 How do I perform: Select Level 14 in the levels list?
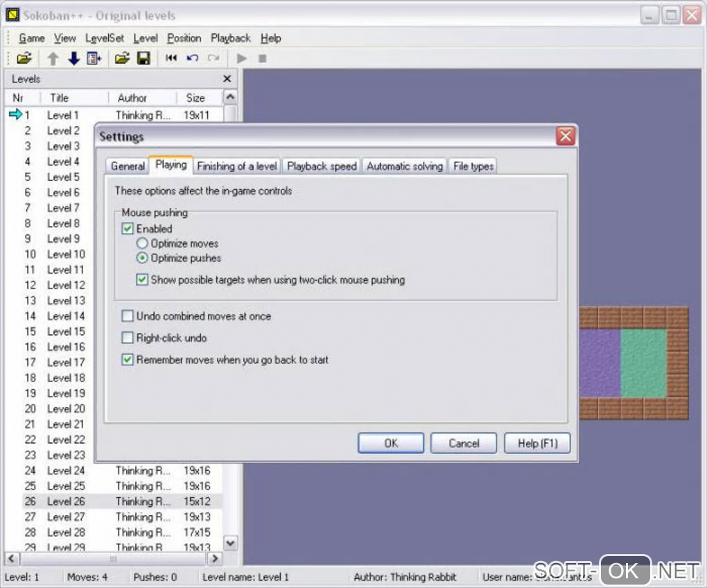click(x=66, y=316)
